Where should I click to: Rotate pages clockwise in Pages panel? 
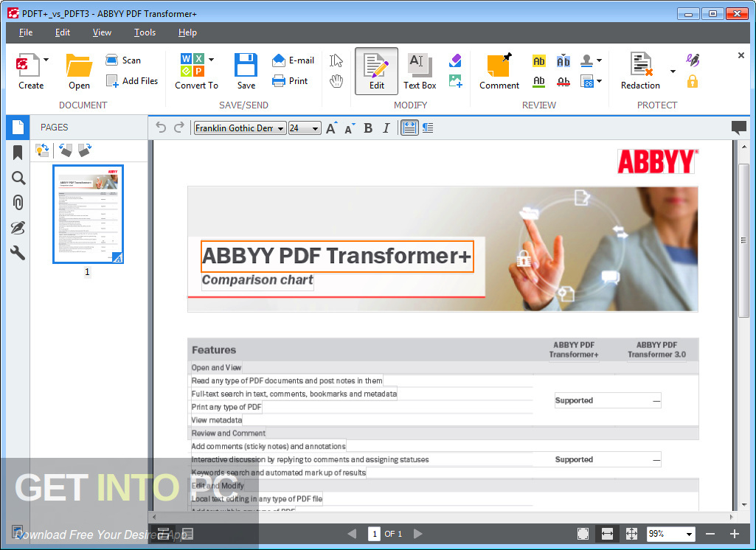click(x=85, y=150)
